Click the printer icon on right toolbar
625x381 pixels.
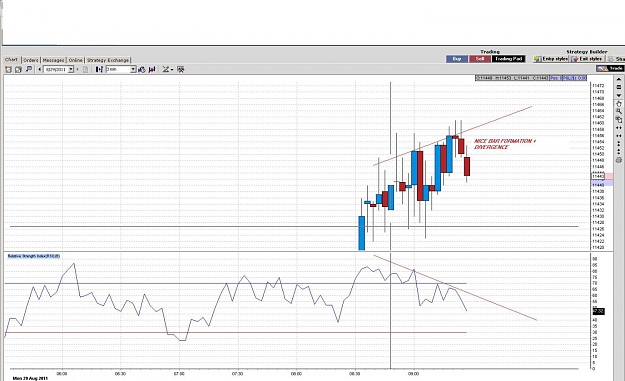pos(619,160)
